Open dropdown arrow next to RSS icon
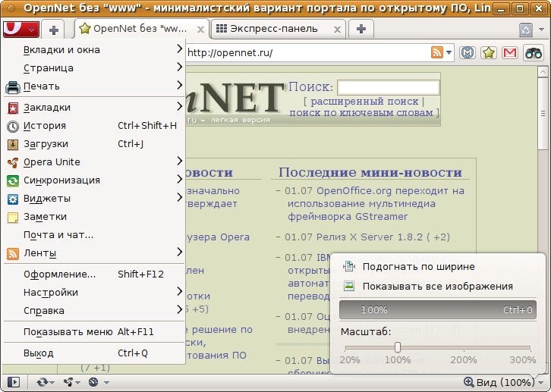551x392 pixels. pyautogui.click(x=449, y=52)
